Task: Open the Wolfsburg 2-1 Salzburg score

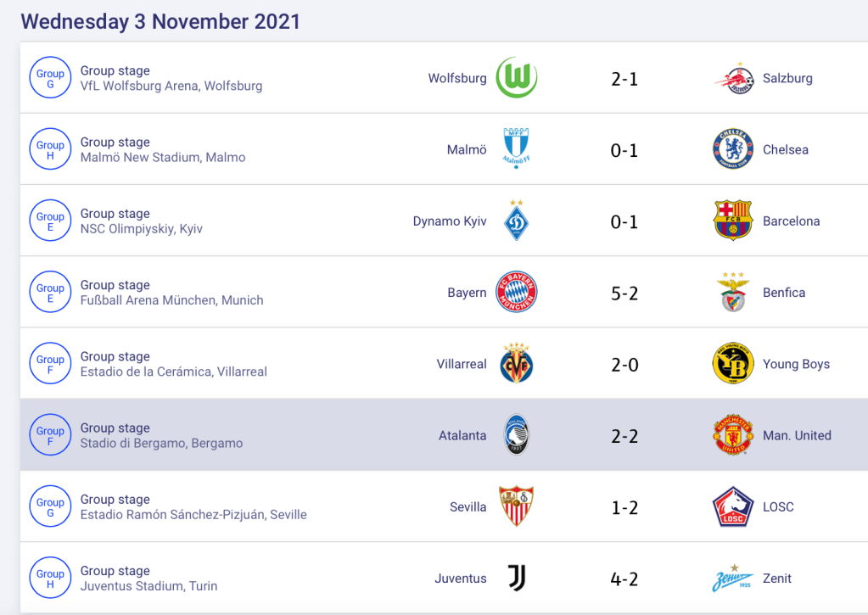Action: [624, 79]
